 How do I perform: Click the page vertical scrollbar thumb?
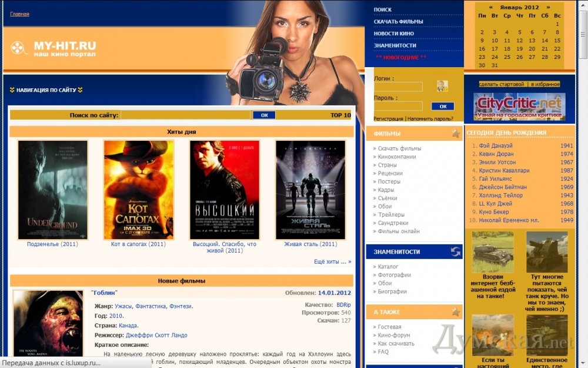[583, 35]
